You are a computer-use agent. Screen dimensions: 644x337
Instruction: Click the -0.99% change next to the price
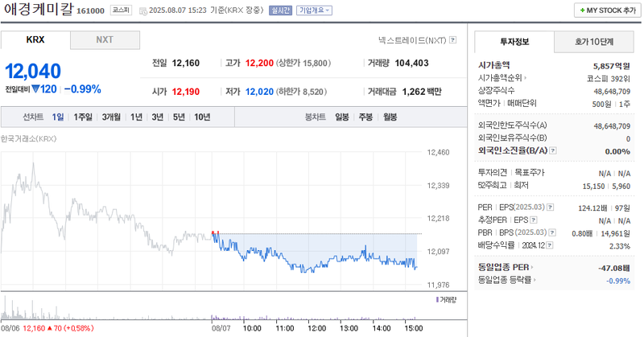point(83,89)
